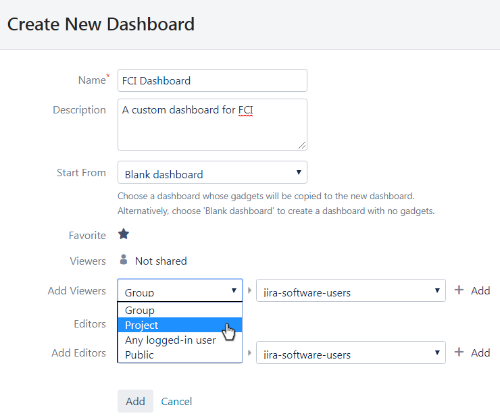The height and width of the screenshot is (420, 500).
Task: Pick Any logged-in user option
Action: pyautogui.click(x=180, y=340)
